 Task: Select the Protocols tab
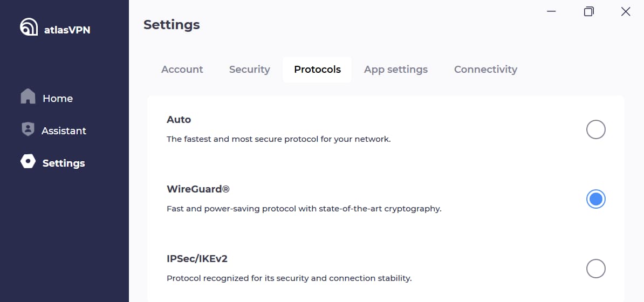(x=317, y=70)
